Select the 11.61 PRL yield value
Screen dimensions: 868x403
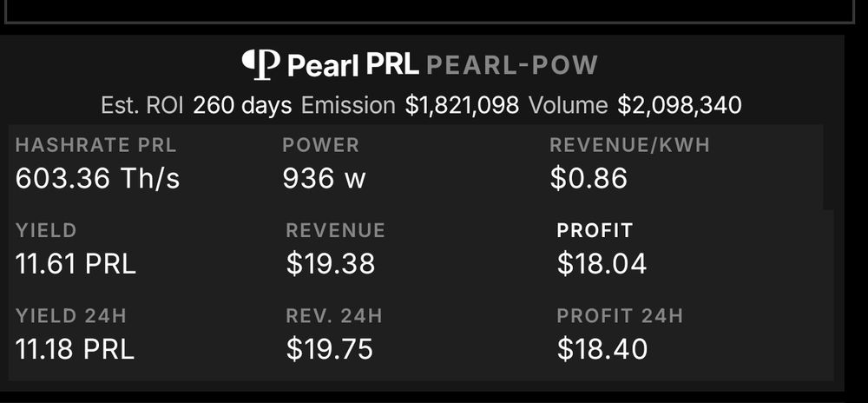pyautogui.click(x=76, y=264)
